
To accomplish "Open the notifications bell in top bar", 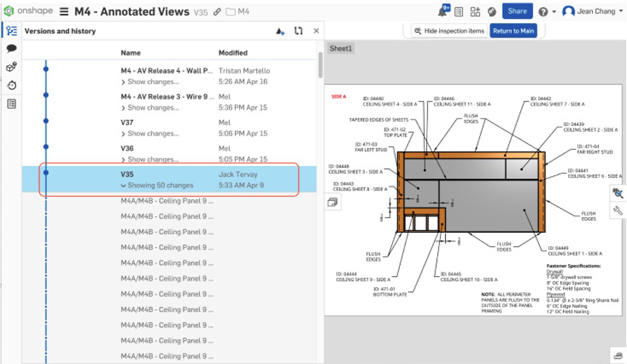I will [x=442, y=11].
